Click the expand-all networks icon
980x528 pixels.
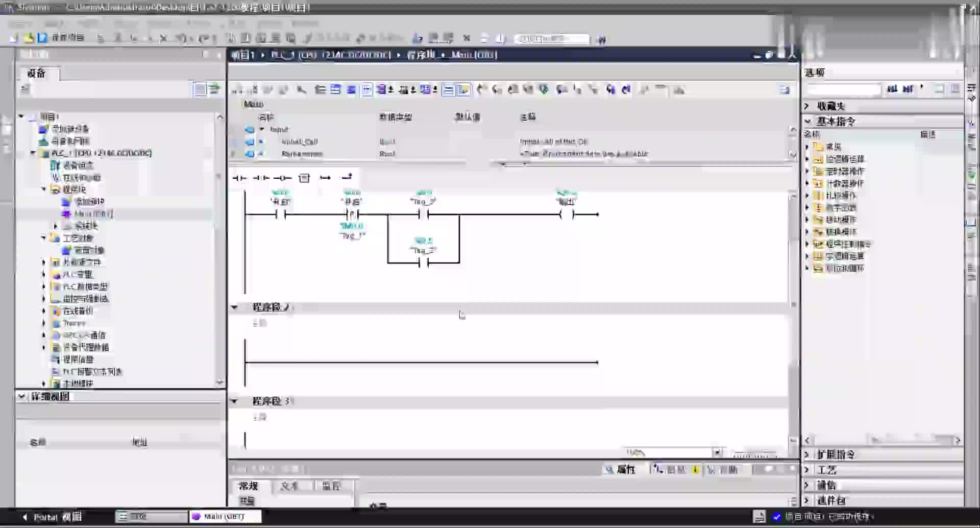pos(335,90)
